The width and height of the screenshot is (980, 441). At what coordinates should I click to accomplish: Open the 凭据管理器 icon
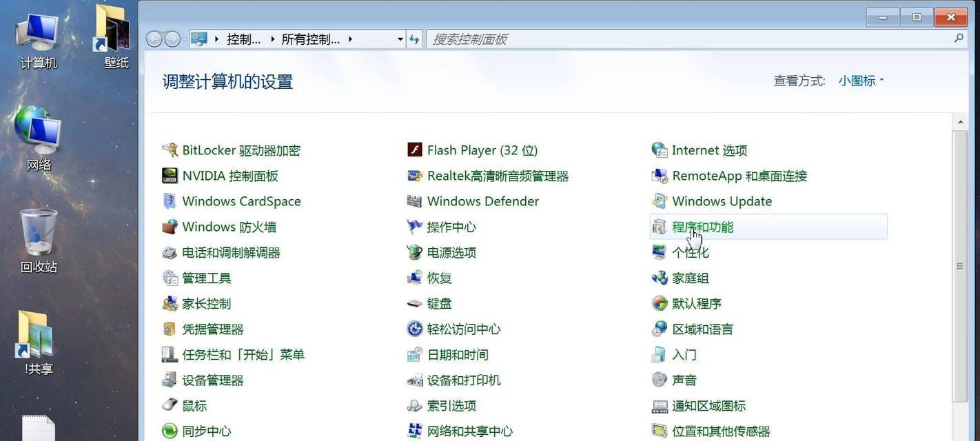[x=170, y=329]
